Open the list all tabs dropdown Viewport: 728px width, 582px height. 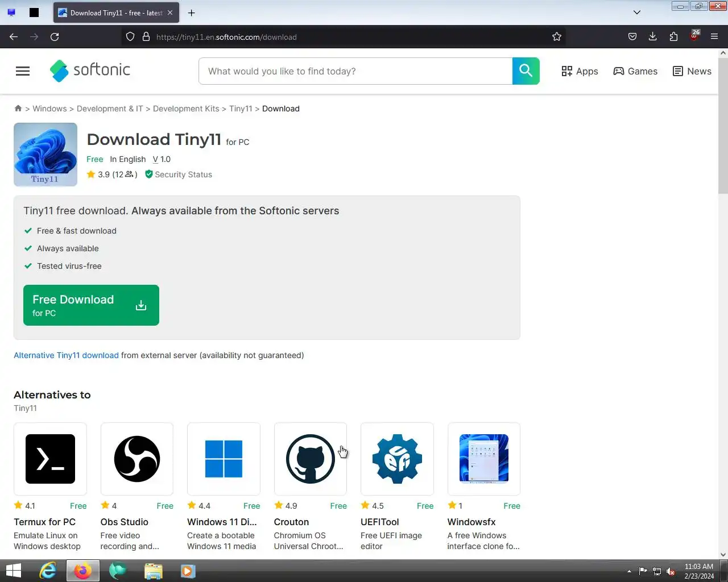click(x=637, y=13)
